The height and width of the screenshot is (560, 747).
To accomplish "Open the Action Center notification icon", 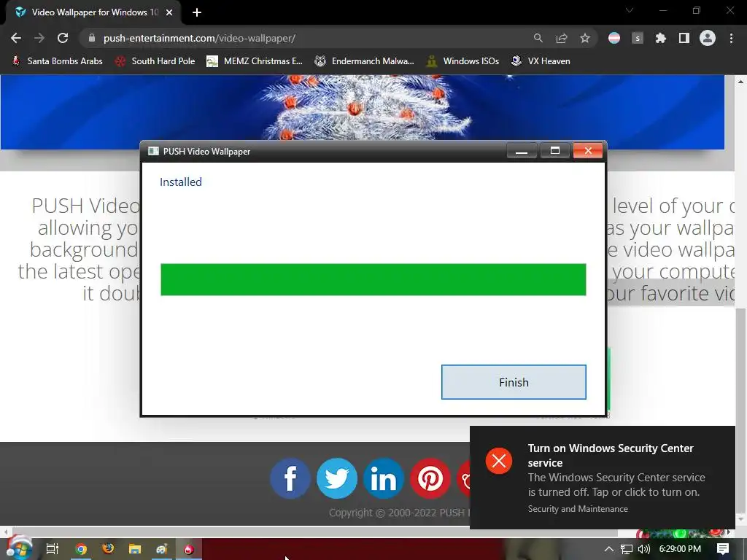I will [x=723, y=549].
